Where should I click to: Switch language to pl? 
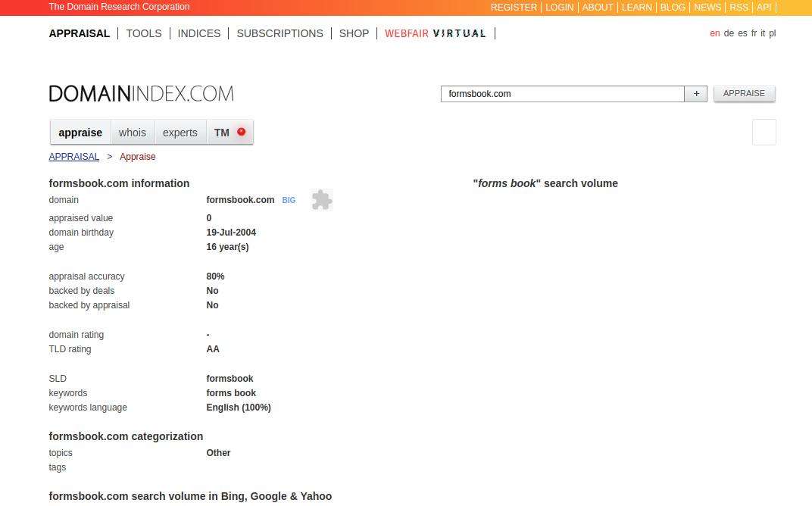[772, 33]
